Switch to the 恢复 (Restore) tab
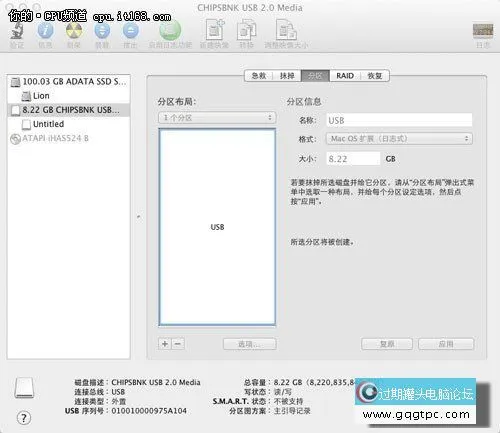This screenshot has height=433, width=500. coord(375,76)
